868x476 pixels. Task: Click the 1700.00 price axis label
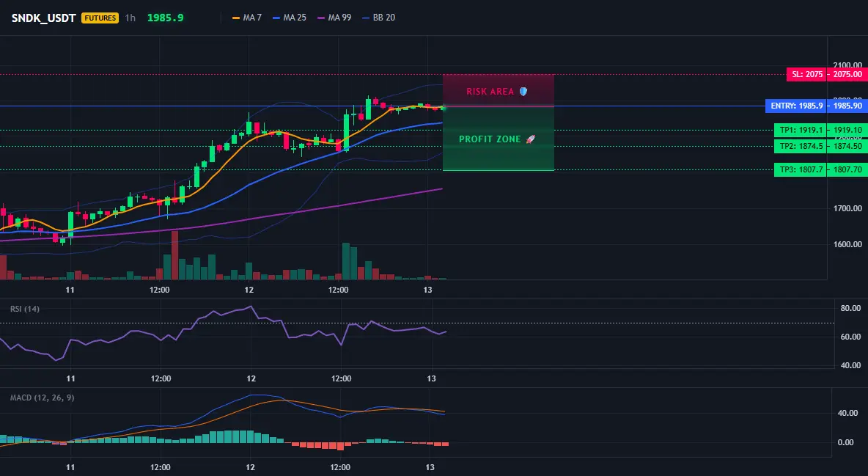point(849,208)
